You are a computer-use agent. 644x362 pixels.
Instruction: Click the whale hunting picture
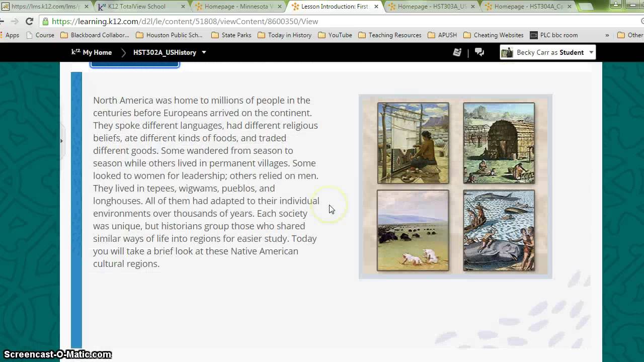coord(499,230)
